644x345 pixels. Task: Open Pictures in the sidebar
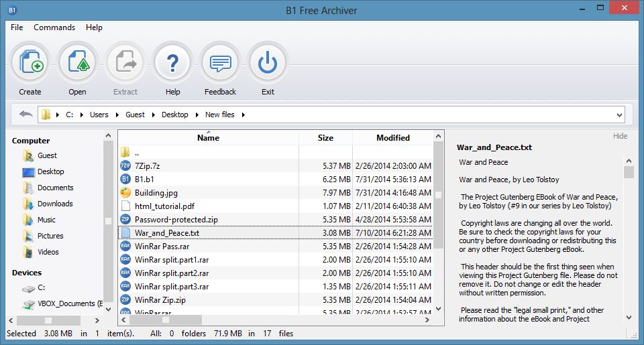tap(50, 236)
